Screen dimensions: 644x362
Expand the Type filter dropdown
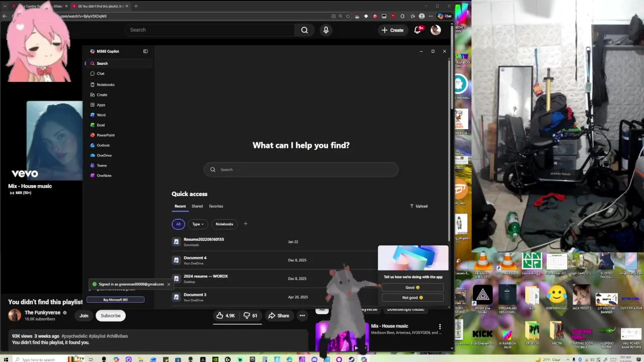[x=198, y=224]
